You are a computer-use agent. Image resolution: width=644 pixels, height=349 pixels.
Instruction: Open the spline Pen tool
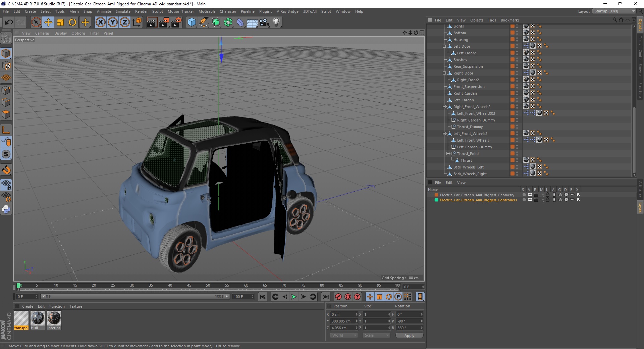click(x=204, y=22)
